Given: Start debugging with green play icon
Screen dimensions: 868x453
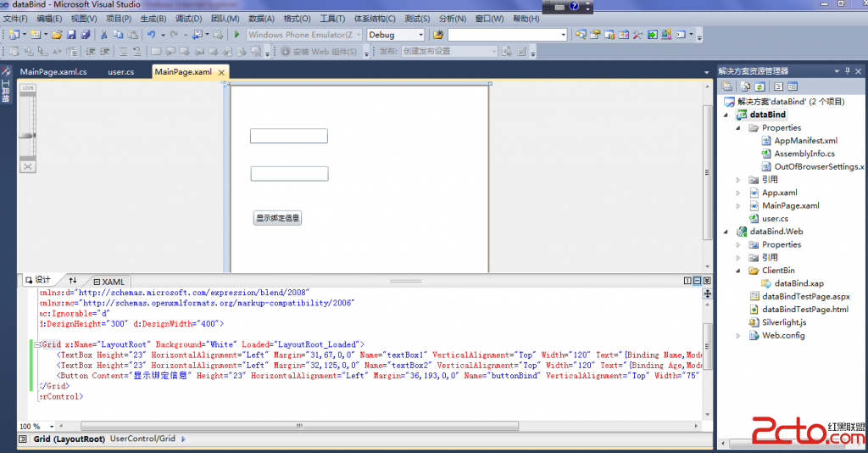Looking at the screenshot, I should (236, 35).
